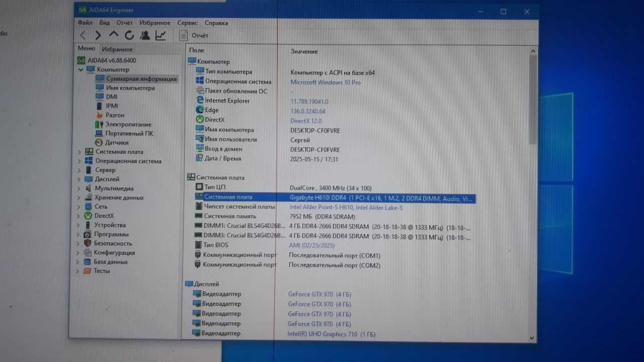Open the Вид menu
The width and height of the screenshot is (644, 362).
click(x=105, y=23)
